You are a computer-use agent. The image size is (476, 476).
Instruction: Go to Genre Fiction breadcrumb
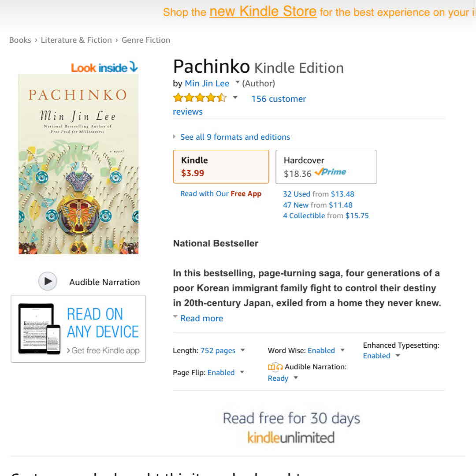[146, 40]
